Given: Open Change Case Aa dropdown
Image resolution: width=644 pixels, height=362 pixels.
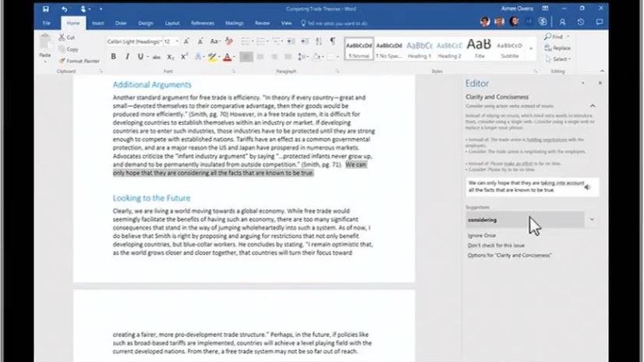Looking at the screenshot, I should (x=215, y=41).
